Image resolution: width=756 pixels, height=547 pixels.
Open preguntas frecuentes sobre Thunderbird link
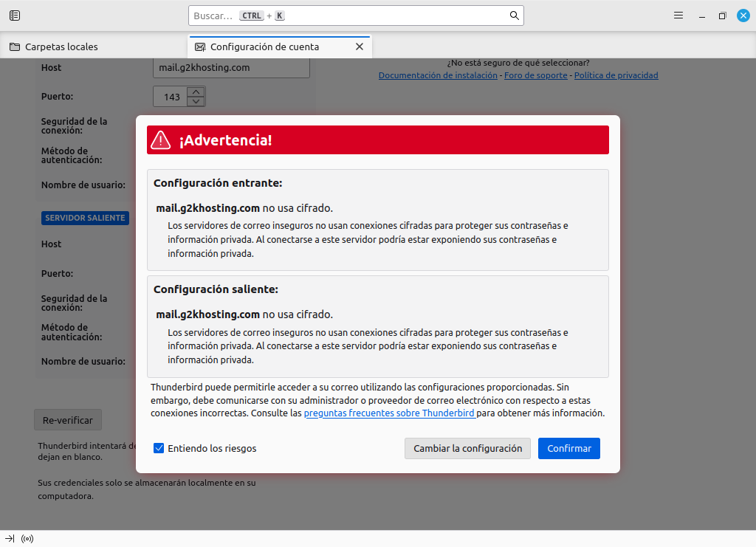click(x=389, y=413)
